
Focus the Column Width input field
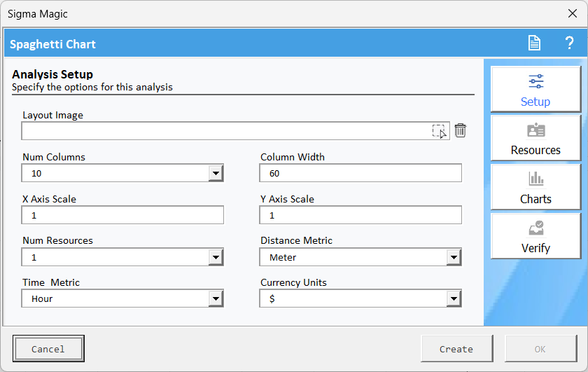(x=360, y=173)
